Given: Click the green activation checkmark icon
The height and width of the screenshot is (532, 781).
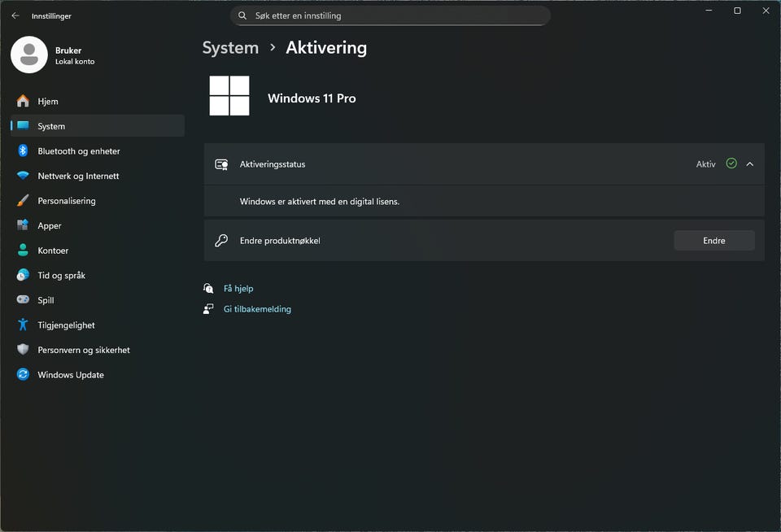Looking at the screenshot, I should tap(731, 164).
